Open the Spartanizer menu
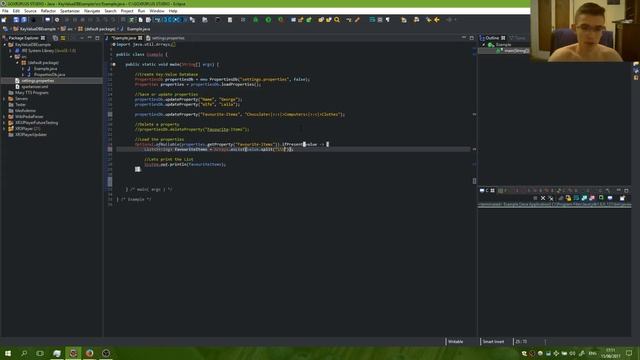 [70, 11]
